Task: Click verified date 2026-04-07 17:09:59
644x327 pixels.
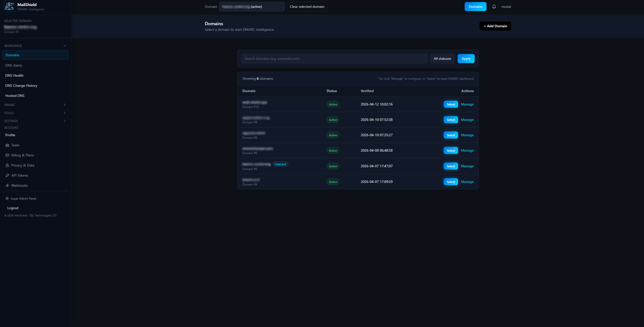Action: pyautogui.click(x=376, y=182)
